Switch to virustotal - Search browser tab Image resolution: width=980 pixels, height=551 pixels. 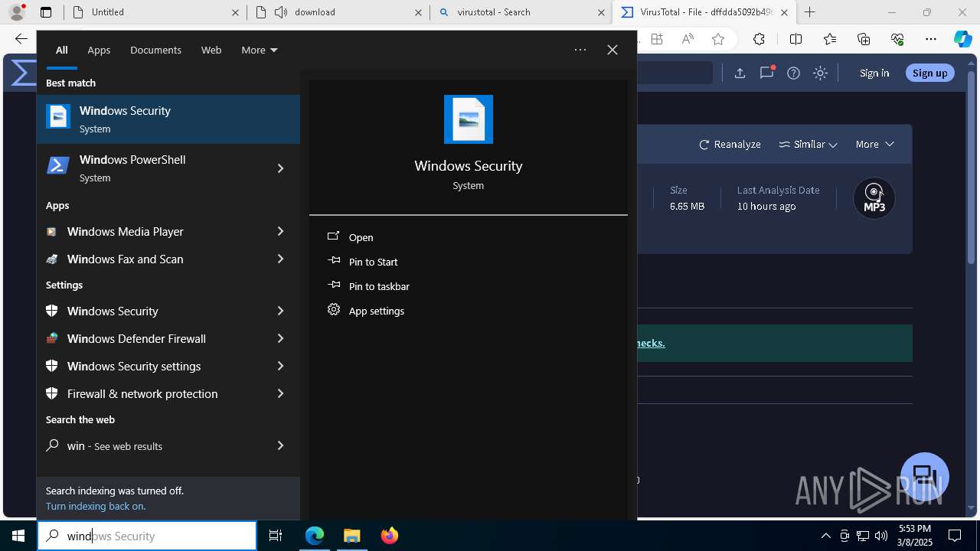pyautogui.click(x=521, y=12)
